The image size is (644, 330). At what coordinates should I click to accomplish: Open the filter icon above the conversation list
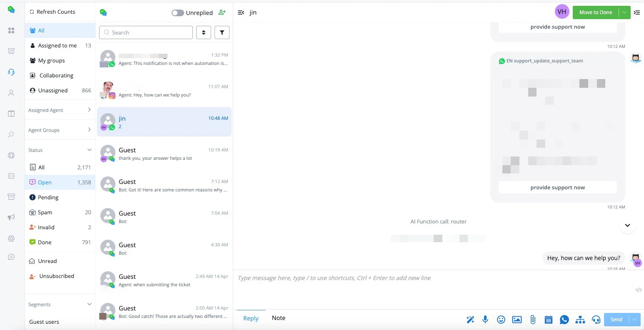tap(222, 32)
